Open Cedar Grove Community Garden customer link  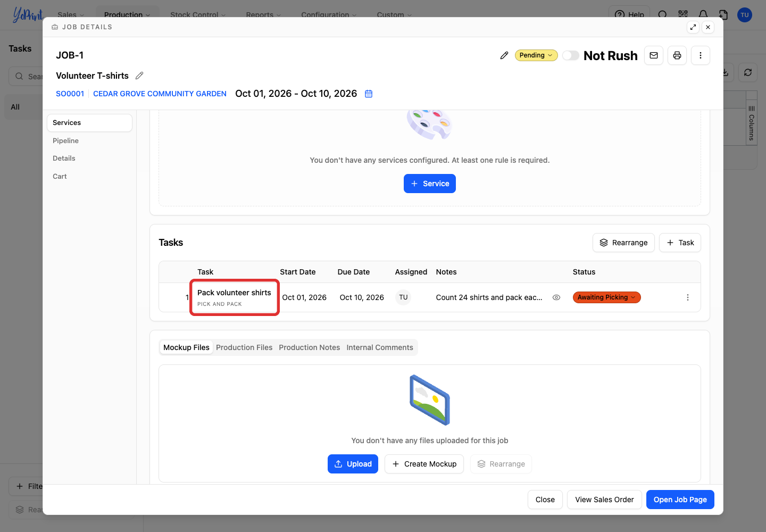(x=160, y=94)
